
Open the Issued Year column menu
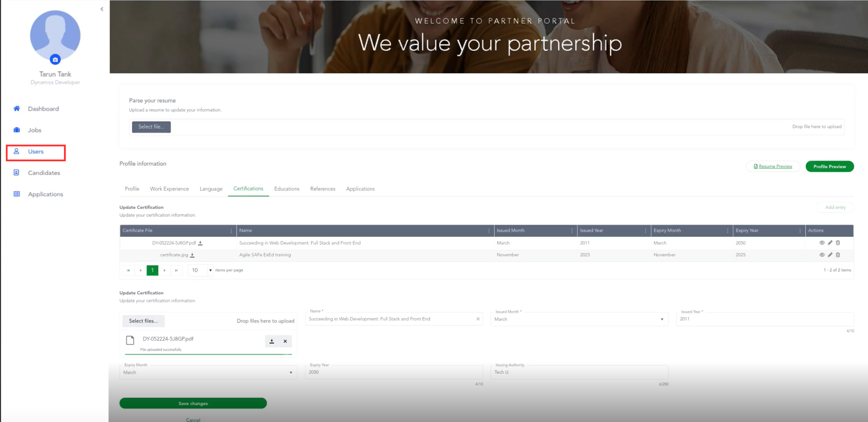click(x=646, y=231)
